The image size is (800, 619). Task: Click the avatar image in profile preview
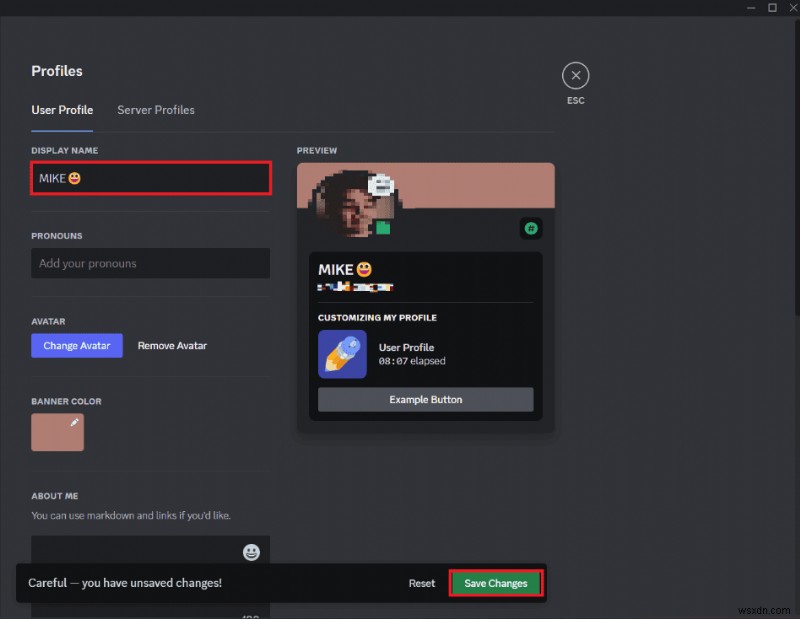click(x=355, y=204)
